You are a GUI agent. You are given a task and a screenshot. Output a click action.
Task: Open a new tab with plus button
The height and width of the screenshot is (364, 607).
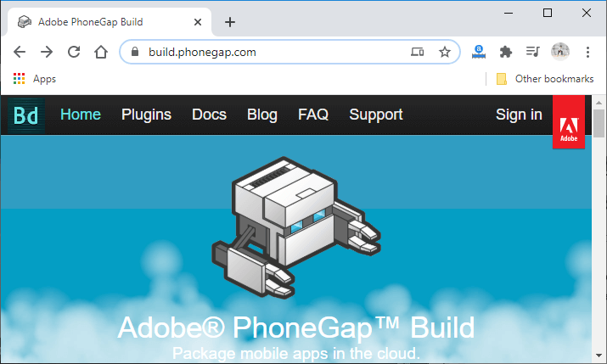coord(230,22)
